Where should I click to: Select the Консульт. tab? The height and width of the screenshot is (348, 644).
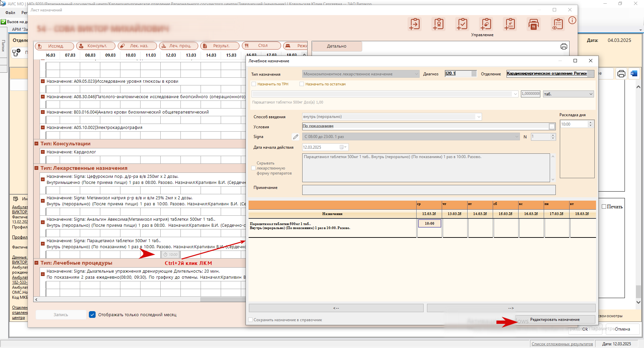tap(96, 46)
